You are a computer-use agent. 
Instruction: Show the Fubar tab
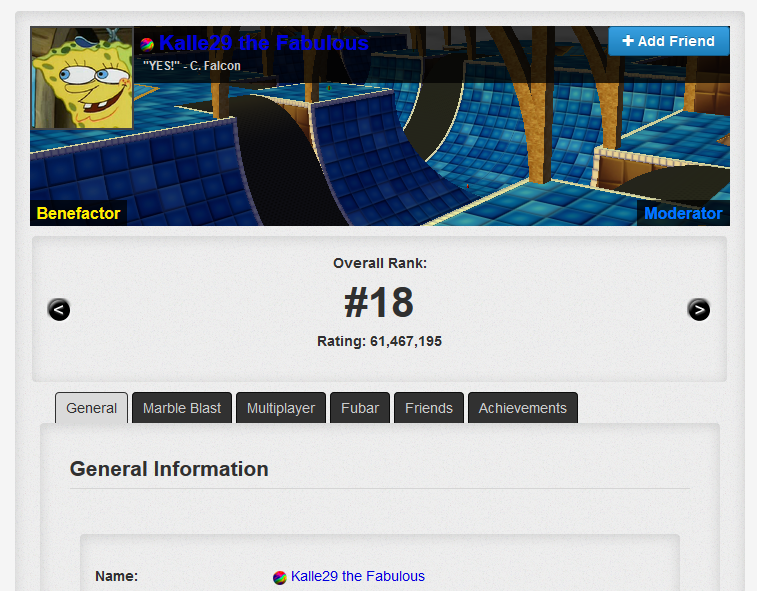[360, 408]
